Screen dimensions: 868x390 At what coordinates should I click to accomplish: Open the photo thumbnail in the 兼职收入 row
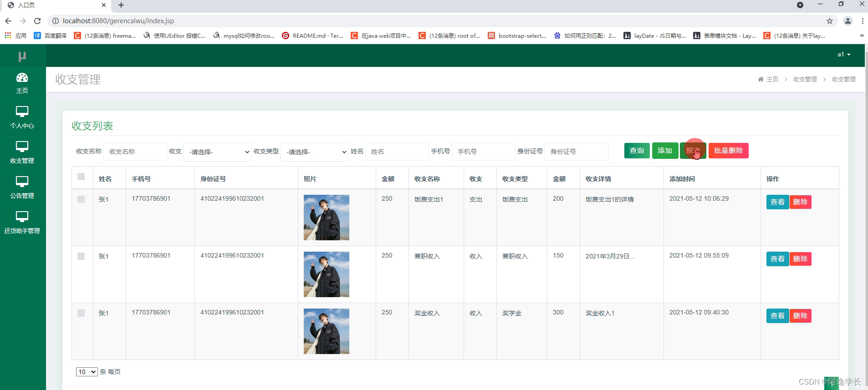pos(327,274)
